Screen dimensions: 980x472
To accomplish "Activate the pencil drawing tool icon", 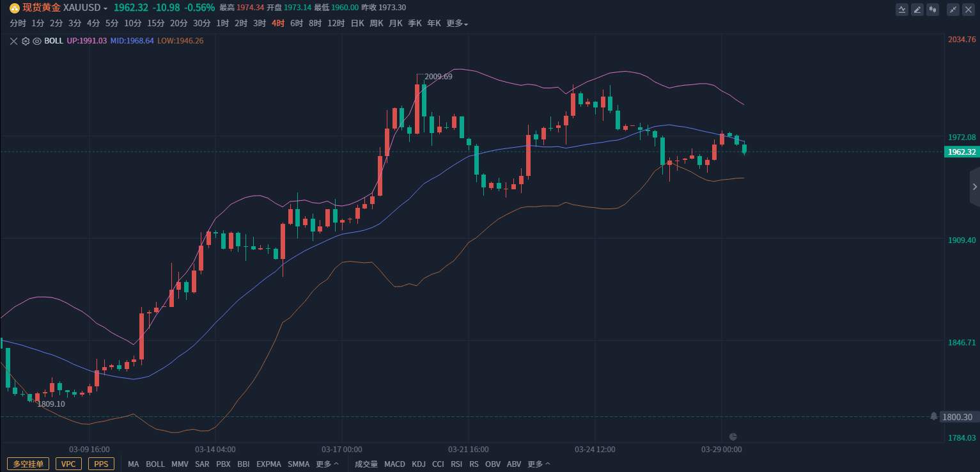I will [917, 9].
